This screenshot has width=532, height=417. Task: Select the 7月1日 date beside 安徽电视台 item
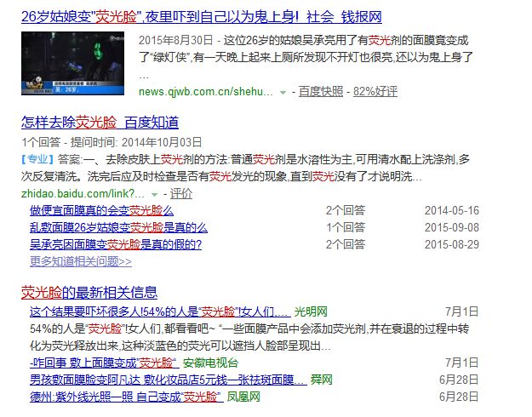pos(461,363)
